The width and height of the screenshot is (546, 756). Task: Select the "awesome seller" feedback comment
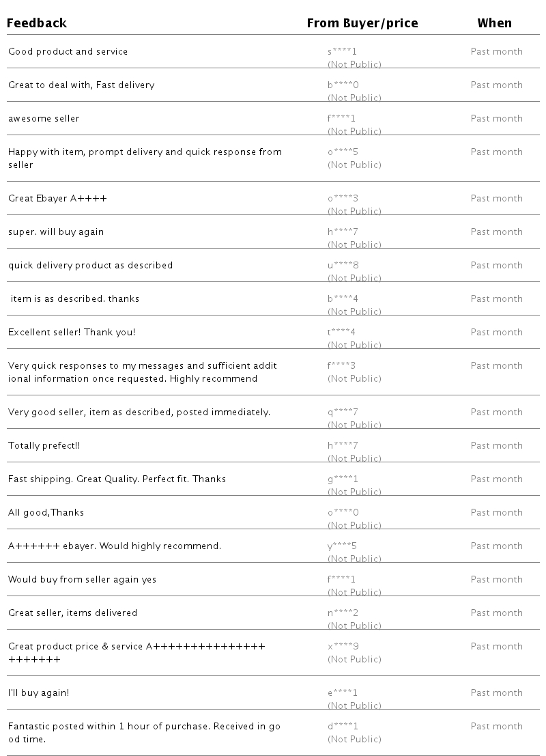[44, 119]
